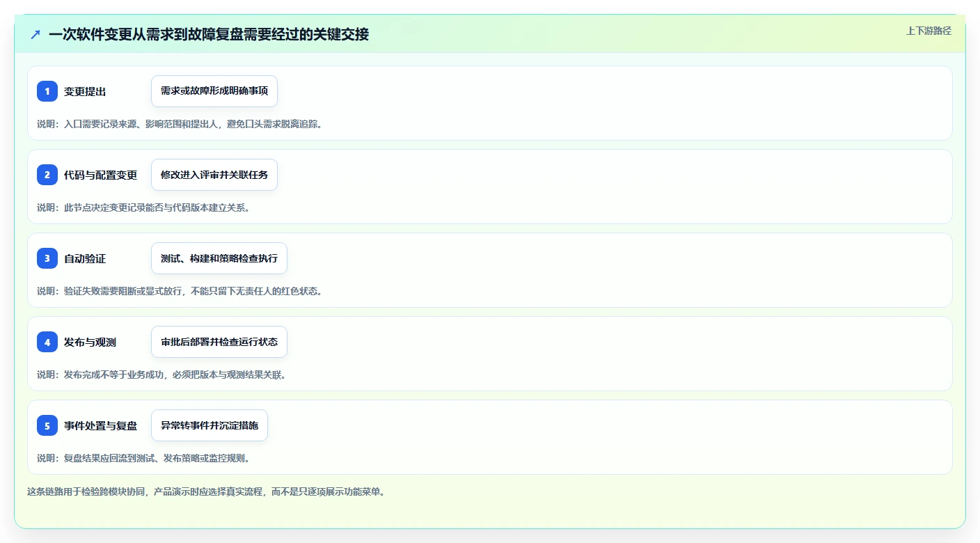Screen dimensions: 980x543
Task: Select step badge 2 for 代码与配置变更
Action: [x=47, y=175]
